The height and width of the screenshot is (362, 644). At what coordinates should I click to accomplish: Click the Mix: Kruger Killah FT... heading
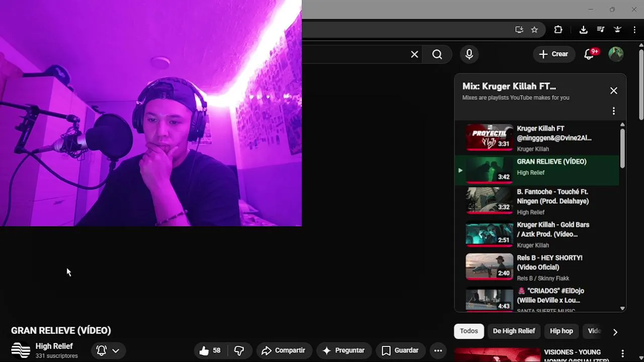tap(509, 86)
